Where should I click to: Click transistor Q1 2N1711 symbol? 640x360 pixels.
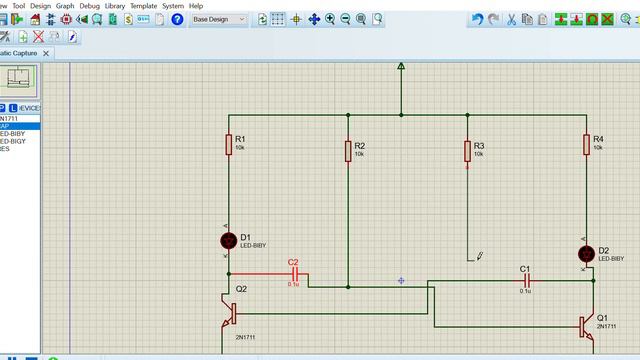click(587, 327)
